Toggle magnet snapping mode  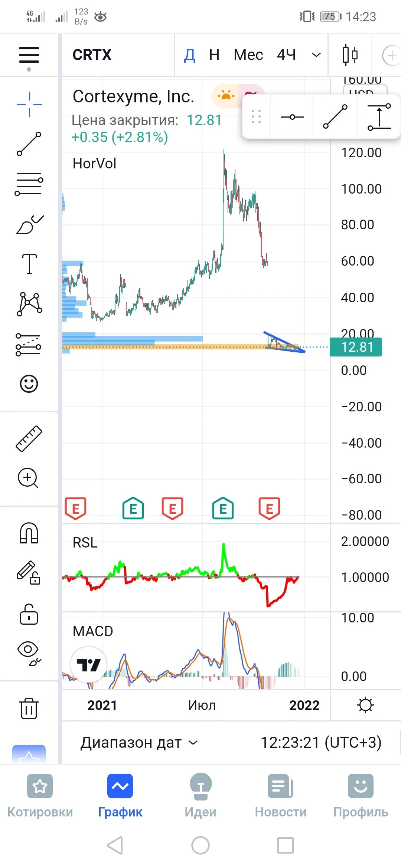pos(29,533)
